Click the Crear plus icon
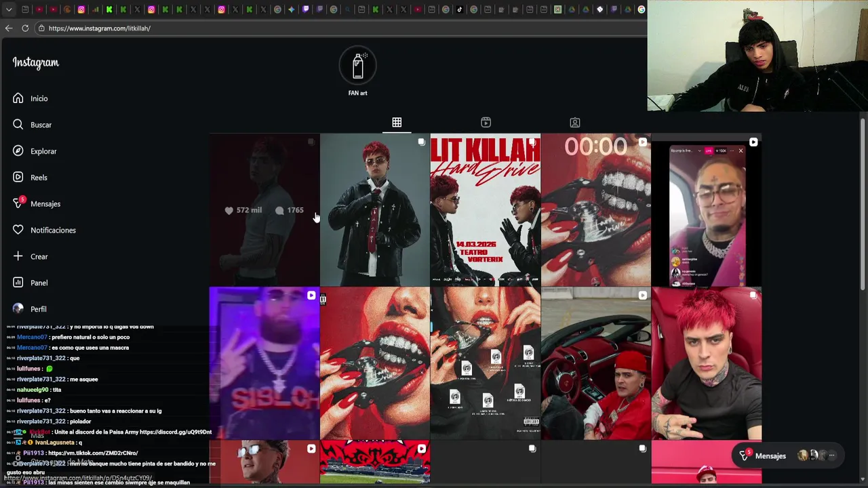868x488 pixels. click(x=18, y=256)
